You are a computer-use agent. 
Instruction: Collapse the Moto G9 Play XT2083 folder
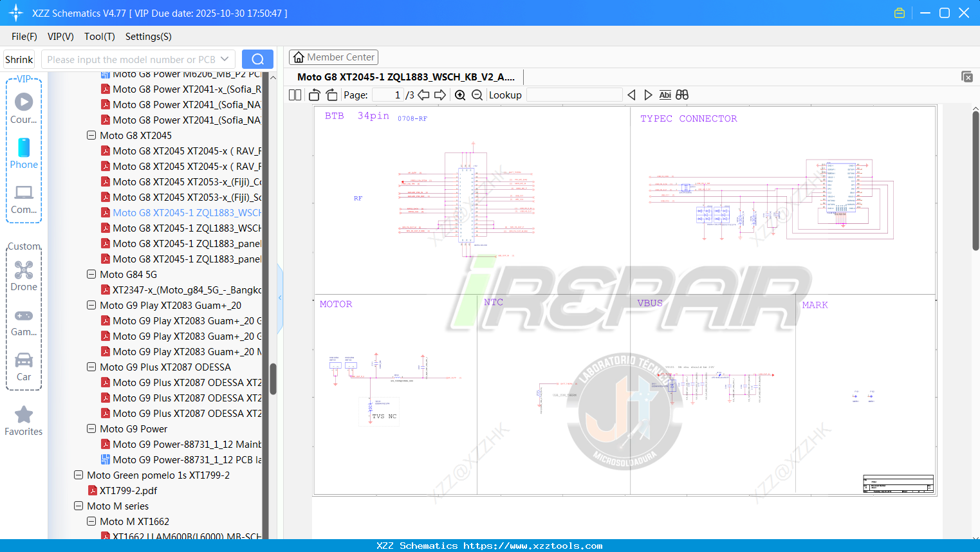click(91, 305)
